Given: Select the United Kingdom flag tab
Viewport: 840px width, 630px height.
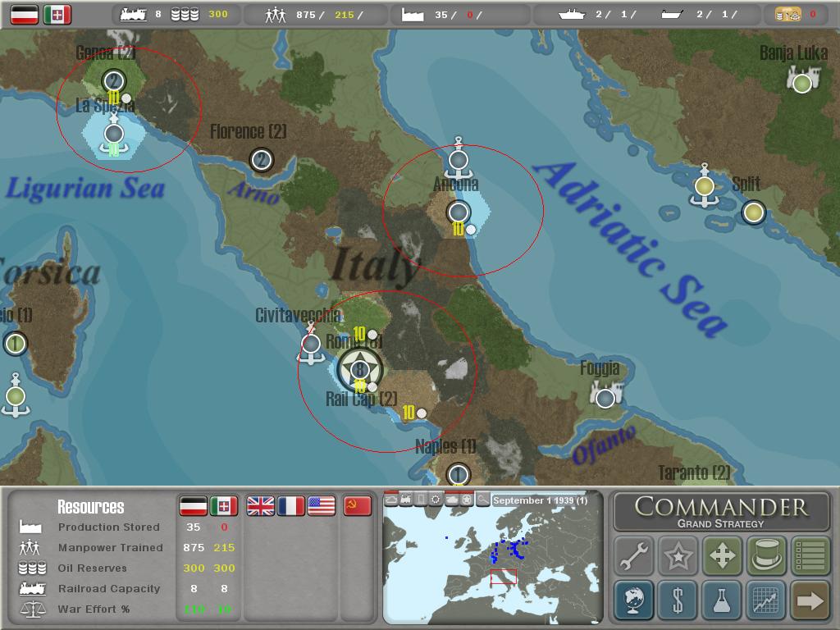Looking at the screenshot, I should point(261,505).
